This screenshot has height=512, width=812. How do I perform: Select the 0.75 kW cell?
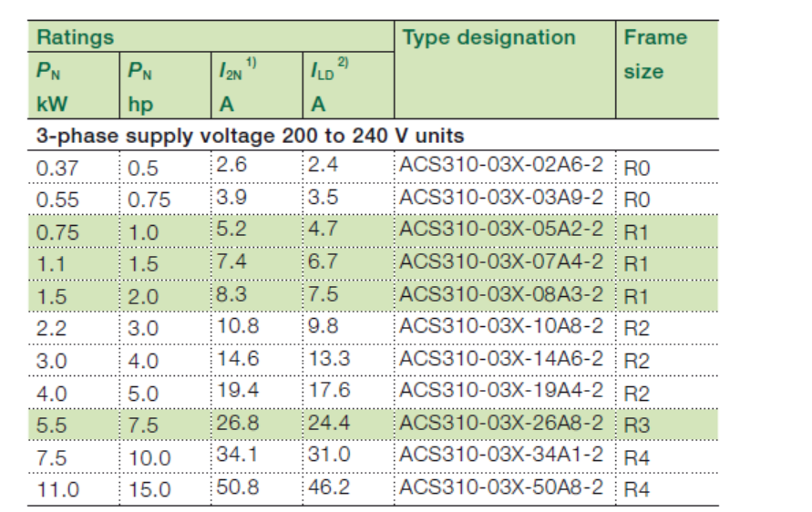coord(57,232)
